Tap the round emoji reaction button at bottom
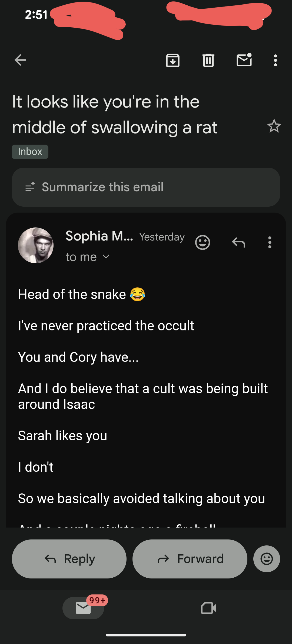Image resolution: width=292 pixels, height=644 pixels. [267, 559]
